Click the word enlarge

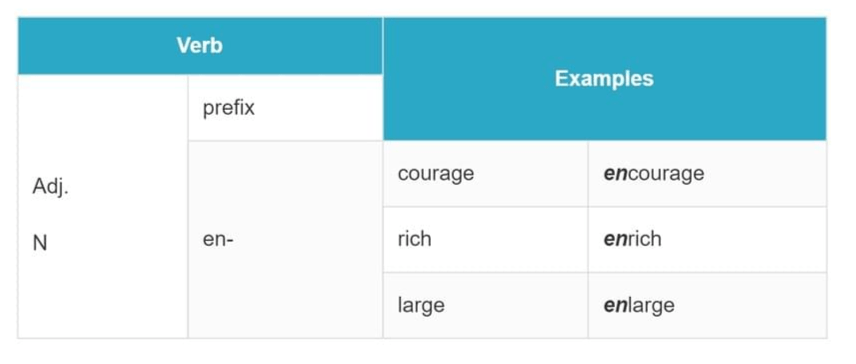click(x=639, y=305)
